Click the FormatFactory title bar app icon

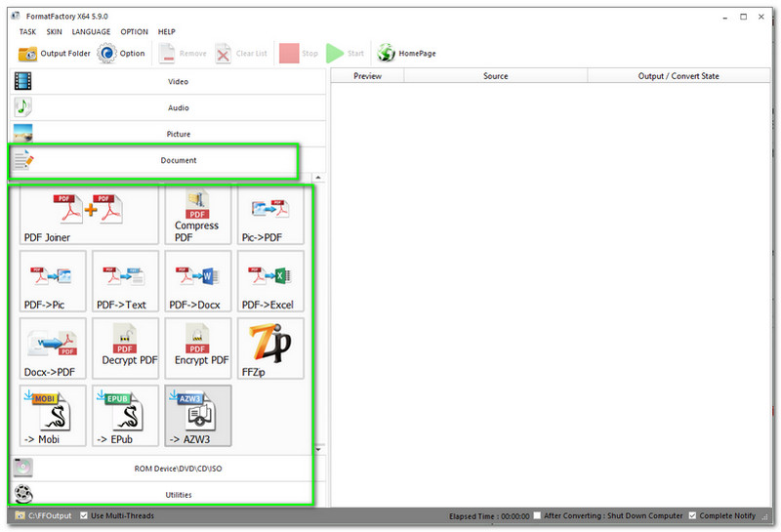click(16, 16)
